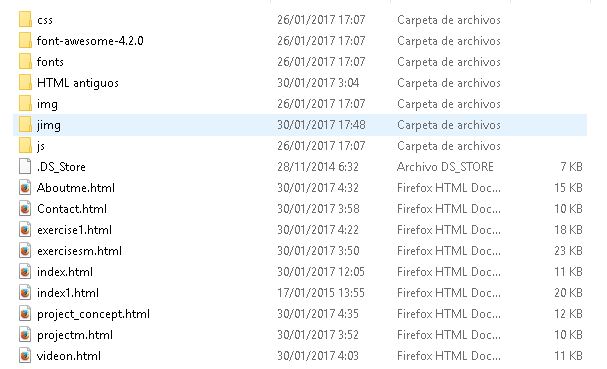Select the index.html file name
This screenshot has width=607, height=369.
pos(65,271)
